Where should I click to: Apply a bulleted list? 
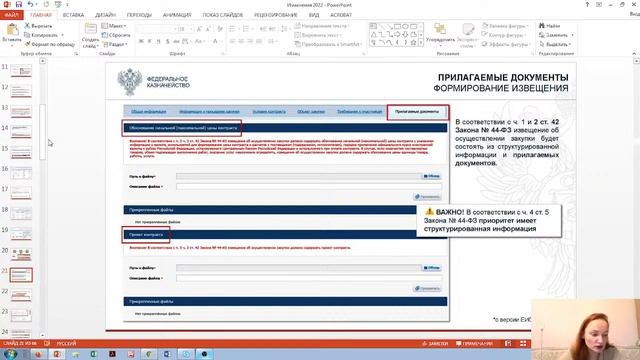coord(233,29)
